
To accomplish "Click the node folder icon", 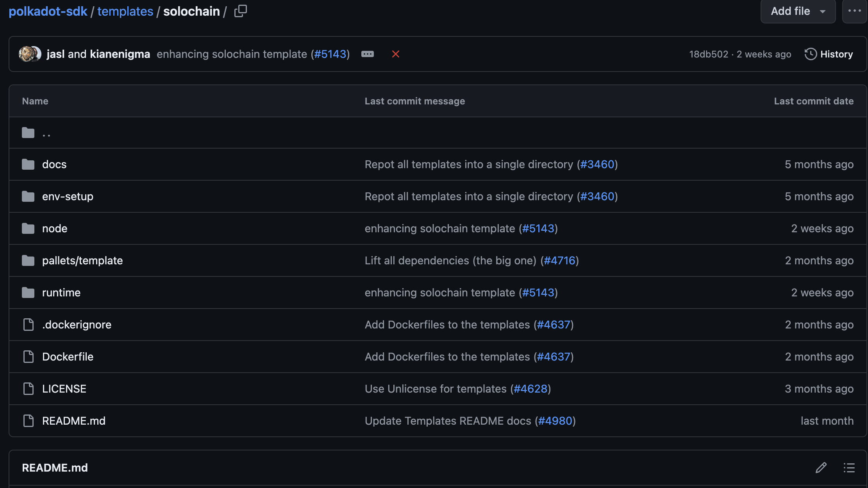I will coord(28,228).
